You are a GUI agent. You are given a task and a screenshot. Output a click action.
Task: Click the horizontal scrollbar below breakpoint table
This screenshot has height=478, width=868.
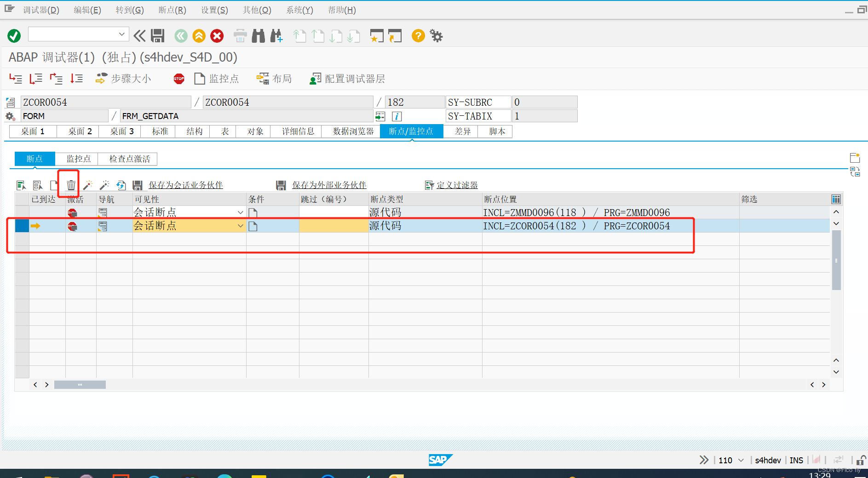[80, 384]
